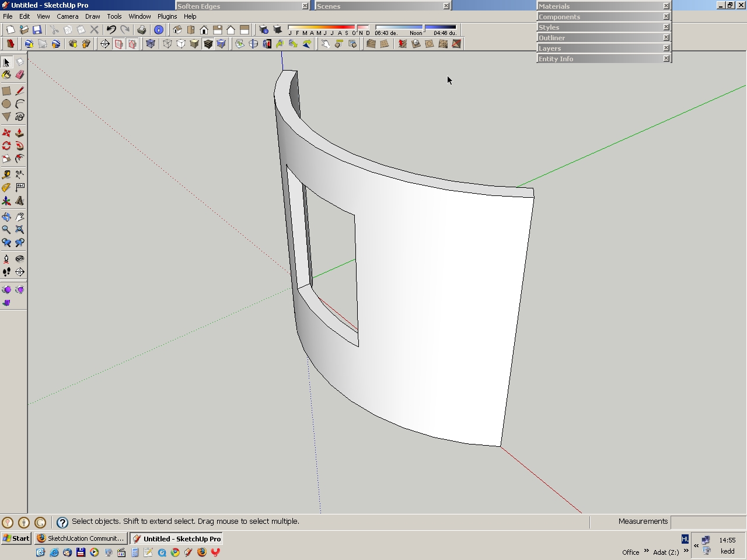The height and width of the screenshot is (560, 747).
Task: Toggle Shaded face style
Action: [x=194, y=44]
